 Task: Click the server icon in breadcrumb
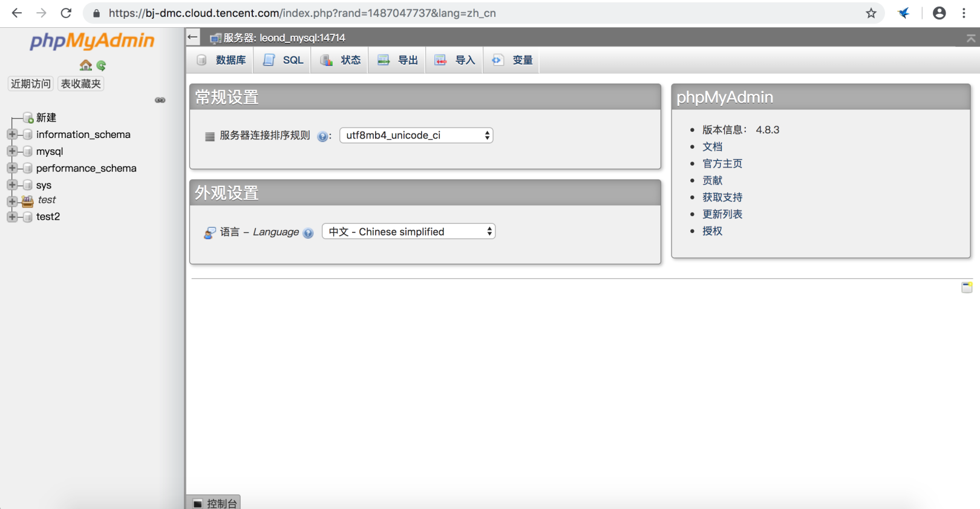click(215, 38)
